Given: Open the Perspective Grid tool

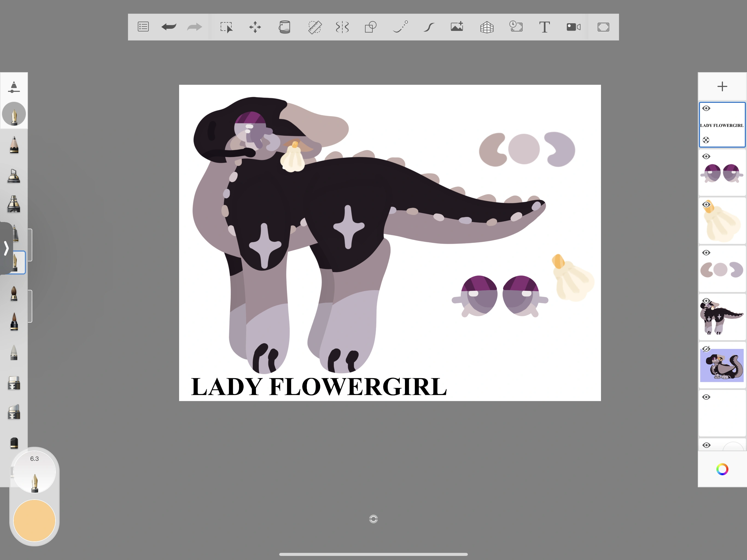Looking at the screenshot, I should [x=487, y=27].
